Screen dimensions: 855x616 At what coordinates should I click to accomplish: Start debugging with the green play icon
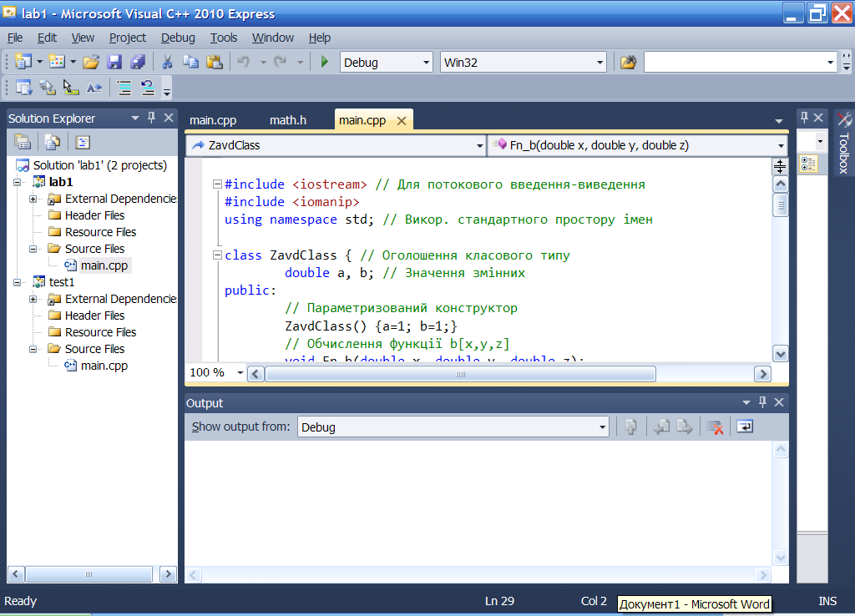point(325,62)
